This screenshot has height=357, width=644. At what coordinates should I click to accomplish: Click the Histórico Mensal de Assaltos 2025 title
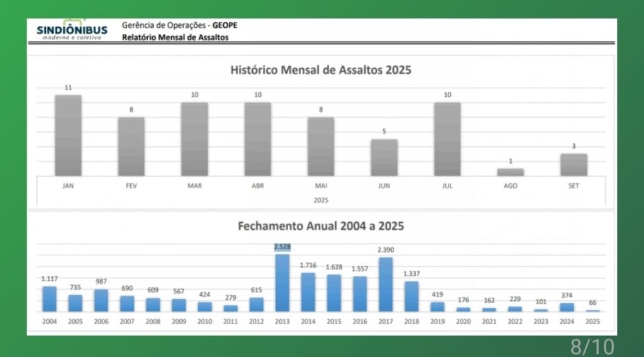(x=321, y=70)
